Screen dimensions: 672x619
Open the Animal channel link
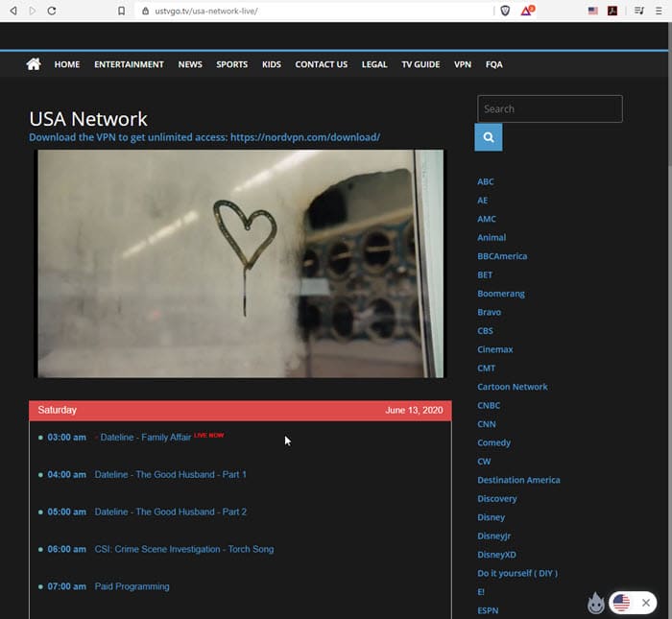coord(492,237)
